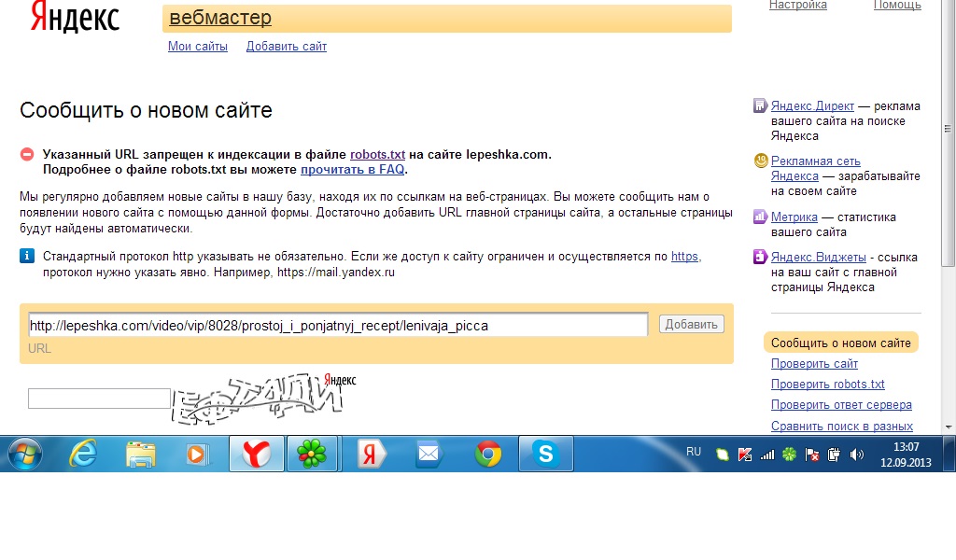Open the Windows Start menu

coord(24,454)
